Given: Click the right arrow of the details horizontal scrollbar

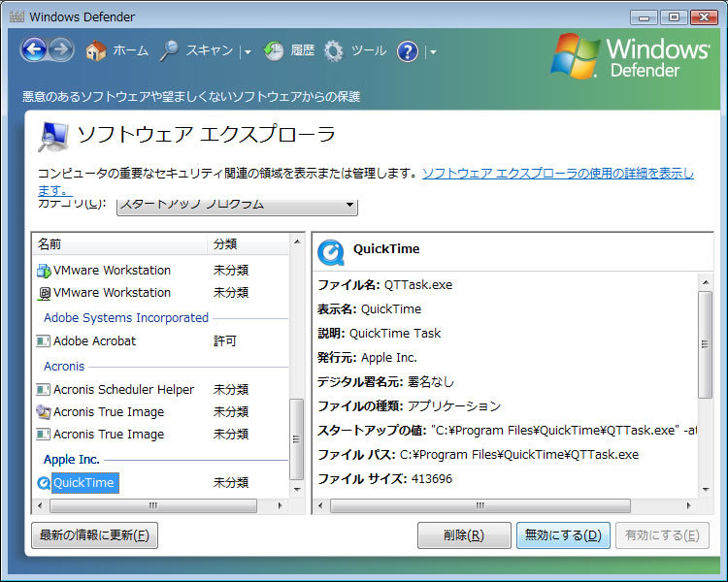Looking at the screenshot, I should tap(688, 505).
